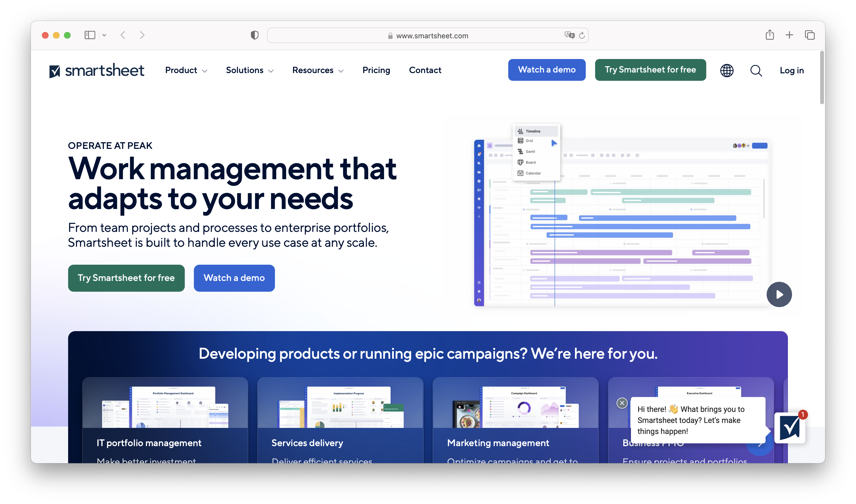Image resolution: width=856 pixels, height=504 pixels.
Task: Dismiss the chat greeting popup
Action: [x=622, y=403]
